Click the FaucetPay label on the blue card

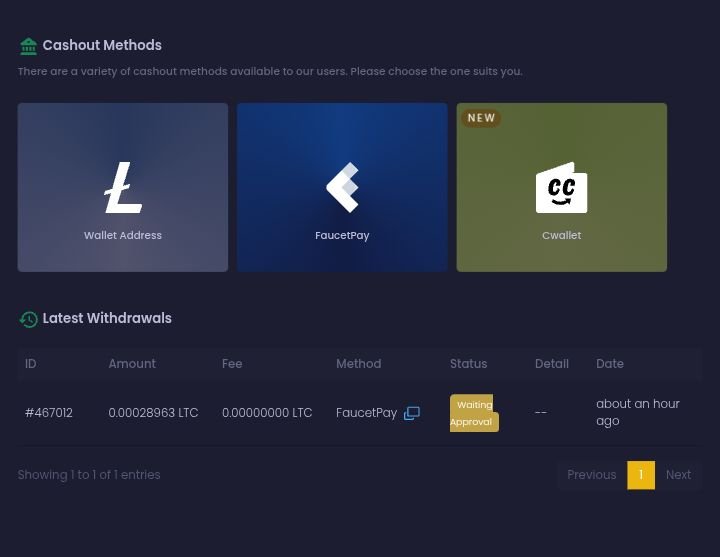pyautogui.click(x=342, y=236)
